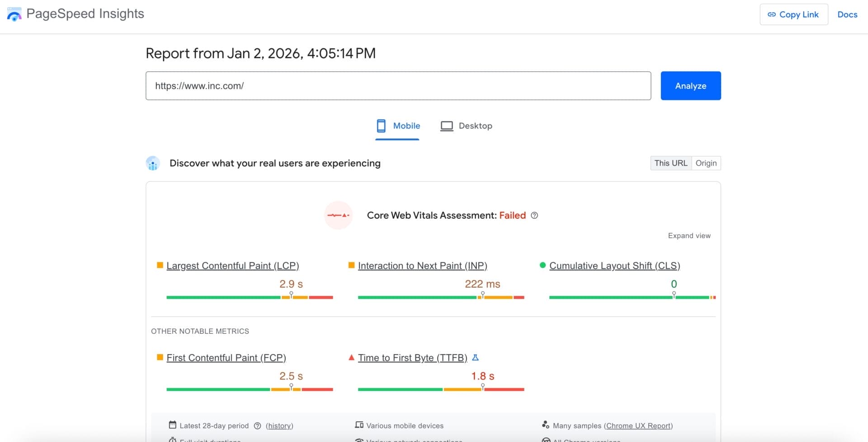Click the PageSpeed Insights logo icon

coord(14,14)
